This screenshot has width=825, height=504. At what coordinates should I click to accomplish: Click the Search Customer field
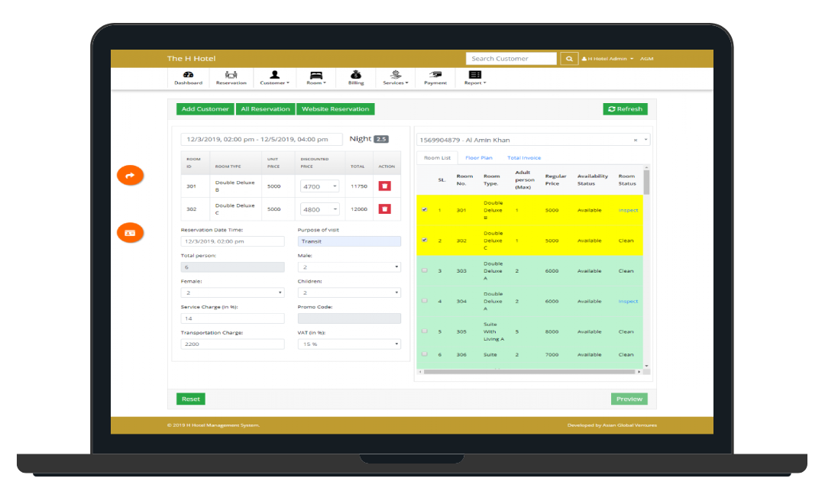pyautogui.click(x=511, y=58)
